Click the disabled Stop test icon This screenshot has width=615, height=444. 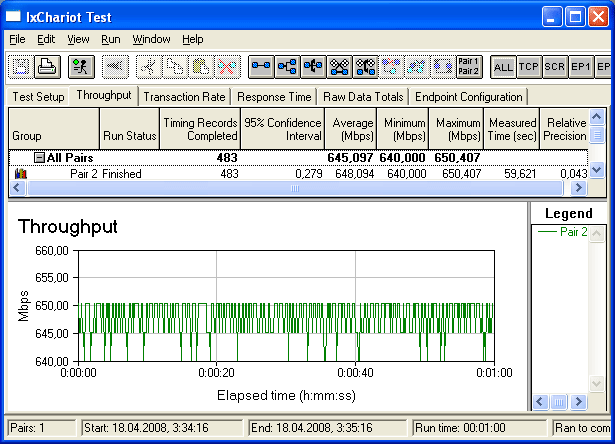pos(115,67)
